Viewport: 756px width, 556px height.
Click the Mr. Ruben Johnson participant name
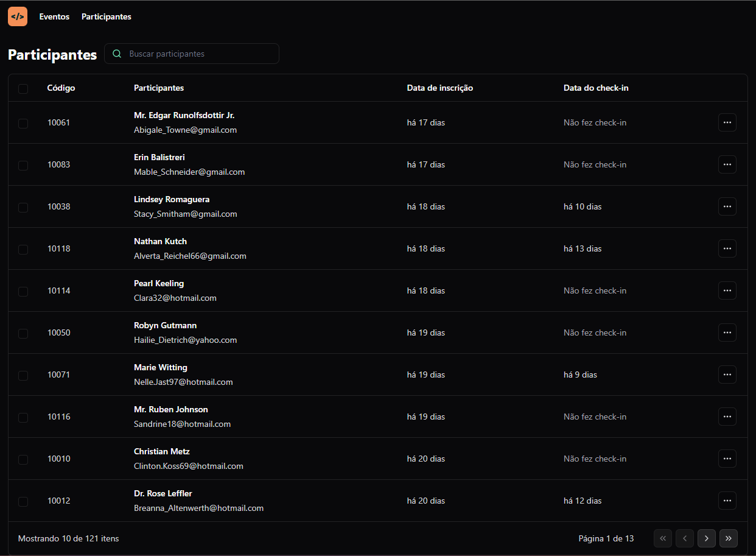coord(170,409)
